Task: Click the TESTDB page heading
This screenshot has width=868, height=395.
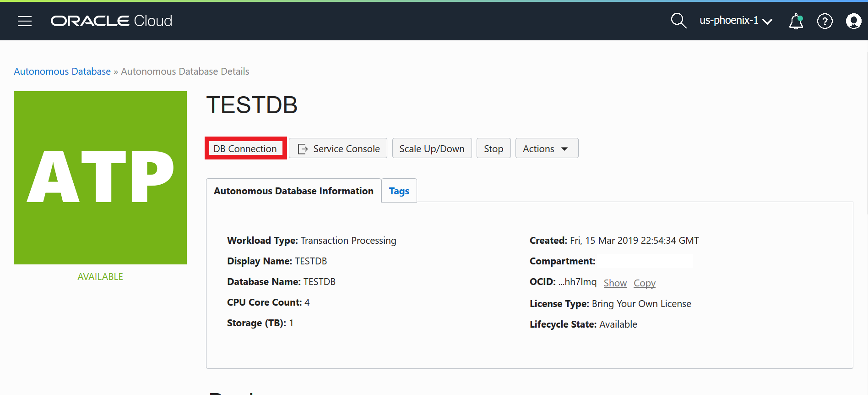Action: pyautogui.click(x=252, y=105)
